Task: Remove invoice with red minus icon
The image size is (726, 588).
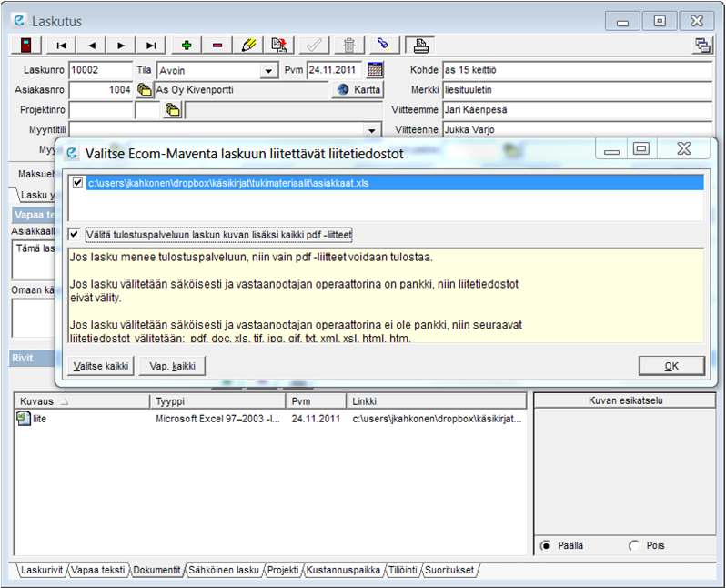Action: click(217, 46)
